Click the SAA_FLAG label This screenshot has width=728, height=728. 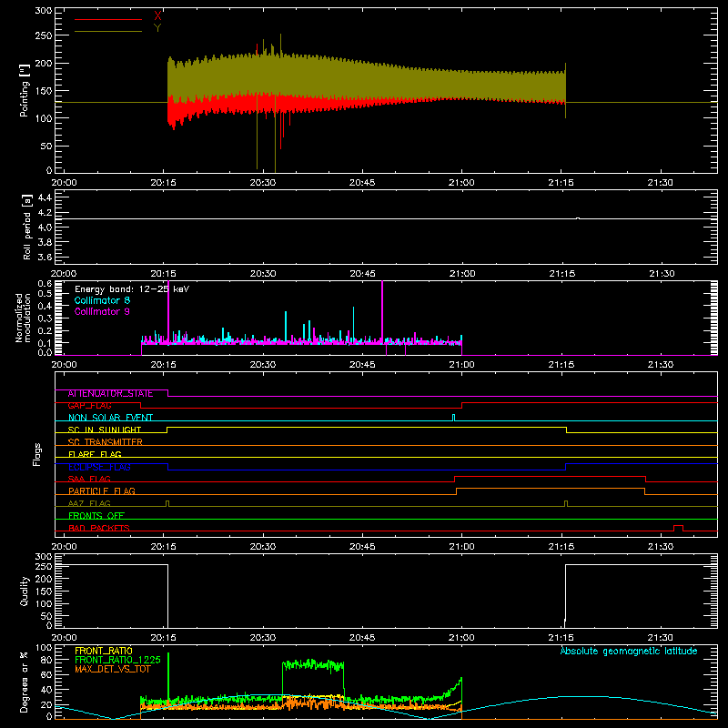click(89, 480)
